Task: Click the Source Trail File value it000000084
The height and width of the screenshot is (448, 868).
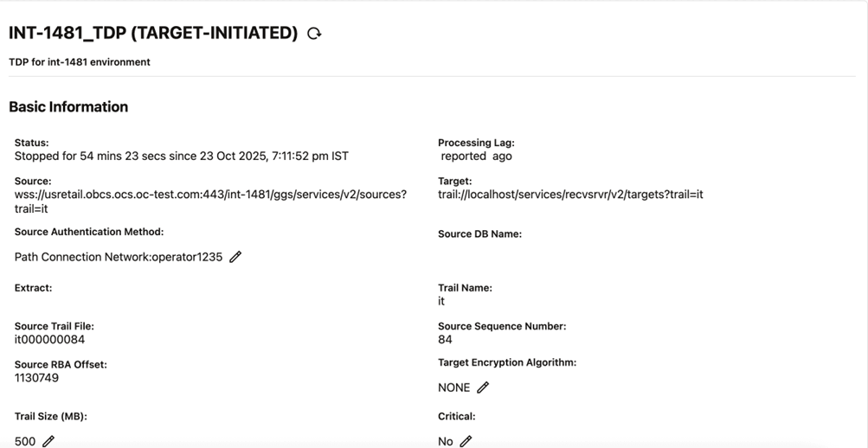Action: [50, 340]
